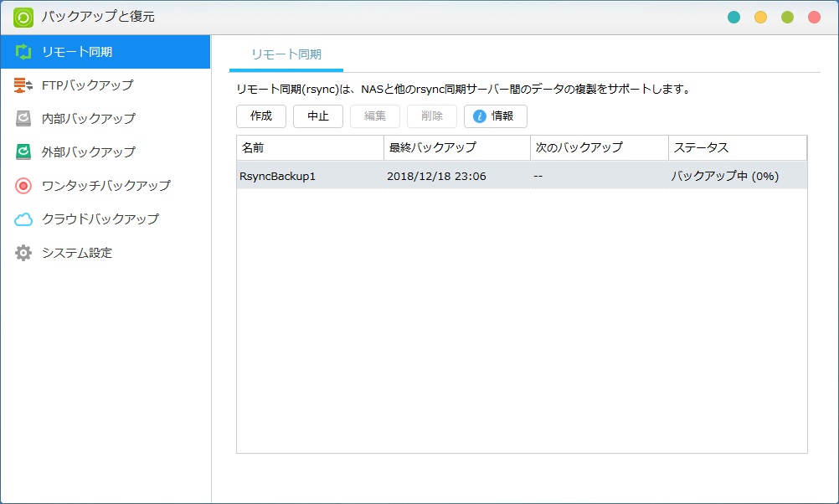This screenshot has height=504, width=839.
Task: Click the 次のバックアップ column header
Action: click(x=599, y=148)
